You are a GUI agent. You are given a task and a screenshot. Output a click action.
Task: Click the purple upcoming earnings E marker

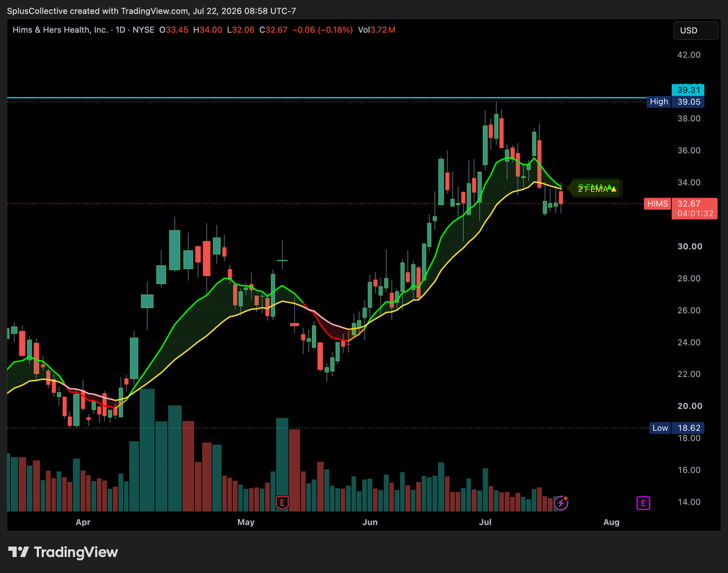coord(643,503)
